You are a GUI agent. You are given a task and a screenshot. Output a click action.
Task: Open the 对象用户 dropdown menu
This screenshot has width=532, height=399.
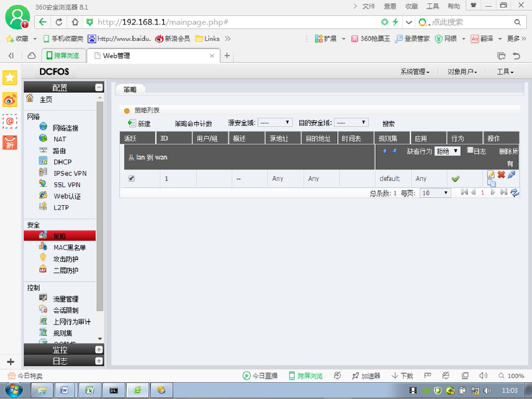462,72
